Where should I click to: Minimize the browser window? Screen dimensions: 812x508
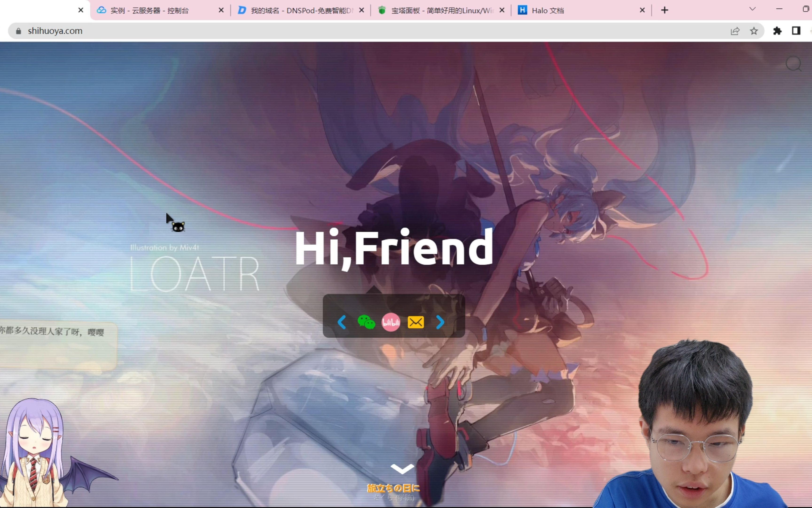(x=779, y=9)
